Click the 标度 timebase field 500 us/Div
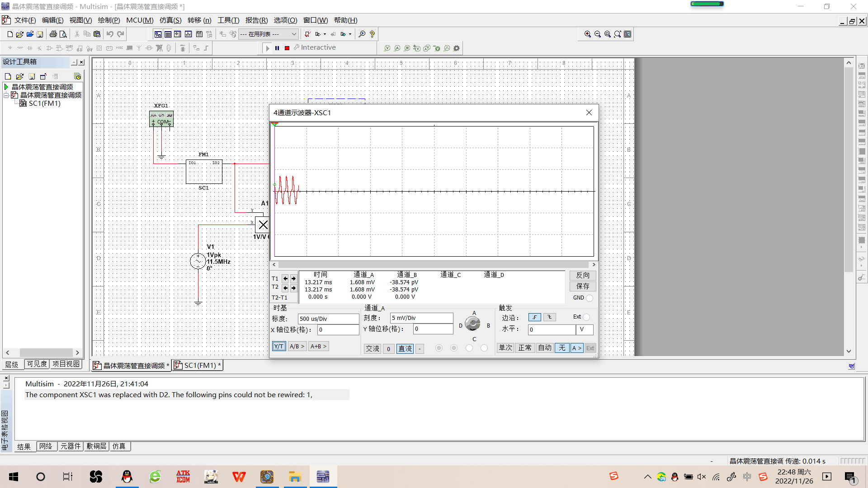The width and height of the screenshot is (868, 488). pos(328,319)
